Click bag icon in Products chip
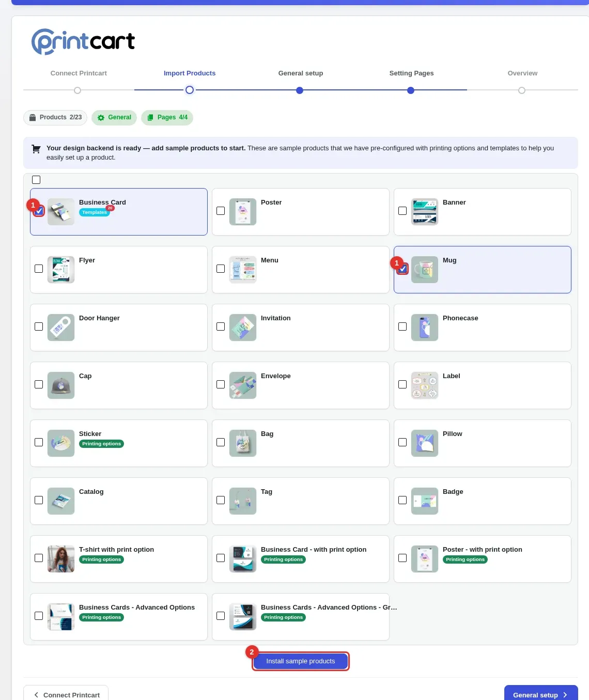 (33, 117)
